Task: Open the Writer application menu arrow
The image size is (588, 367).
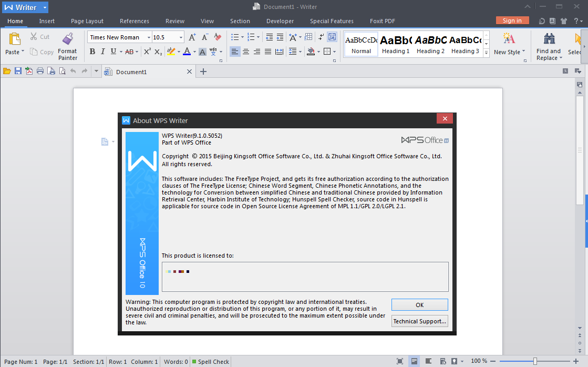Action: pyautogui.click(x=45, y=7)
